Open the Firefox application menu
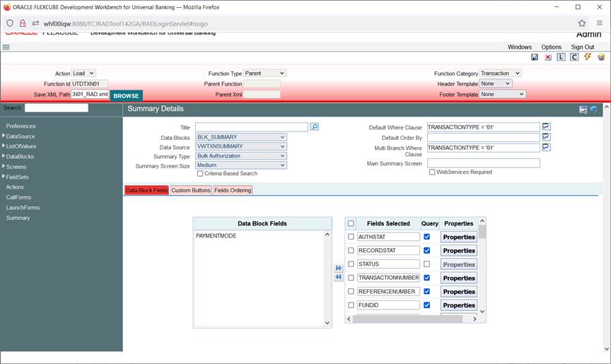This screenshot has height=364, width=611. 599,23
